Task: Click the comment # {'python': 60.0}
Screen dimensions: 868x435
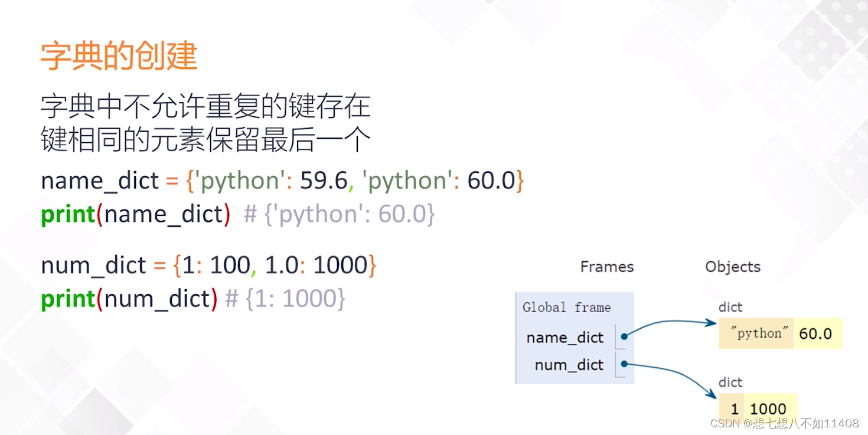Action: [340, 214]
